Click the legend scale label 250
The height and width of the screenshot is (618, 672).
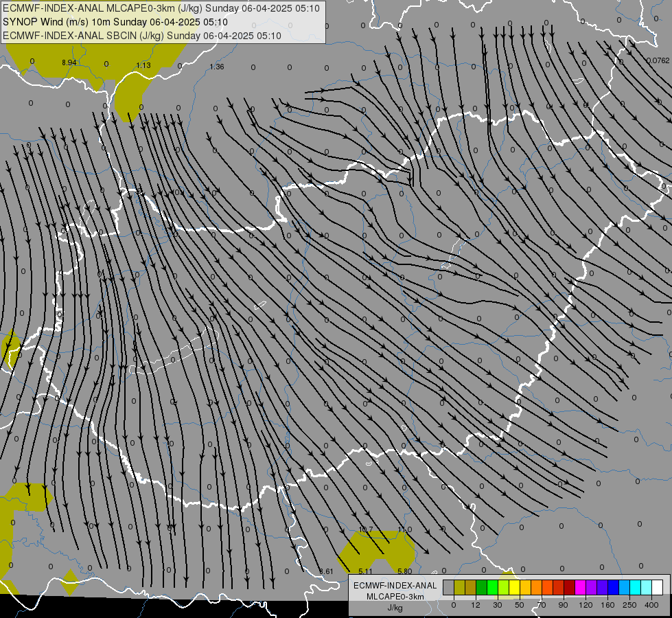[629, 605]
